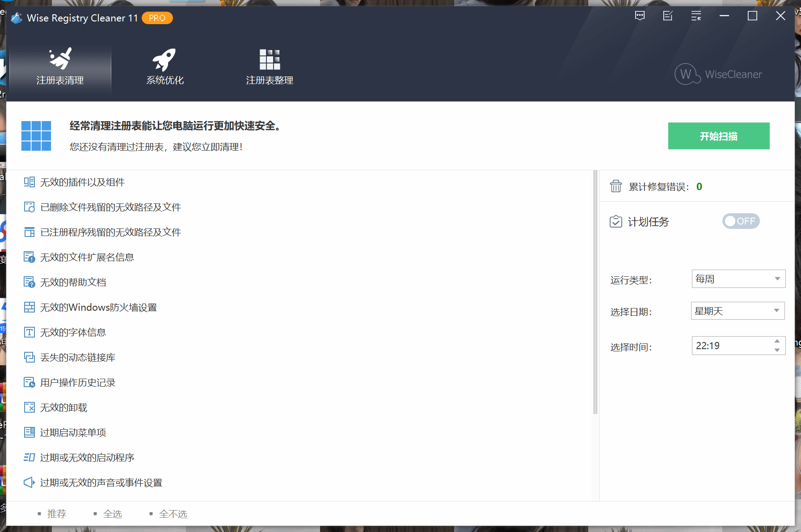801x532 pixels.
Task: Select the 丢失的动态链接库 text
Action: click(78, 358)
